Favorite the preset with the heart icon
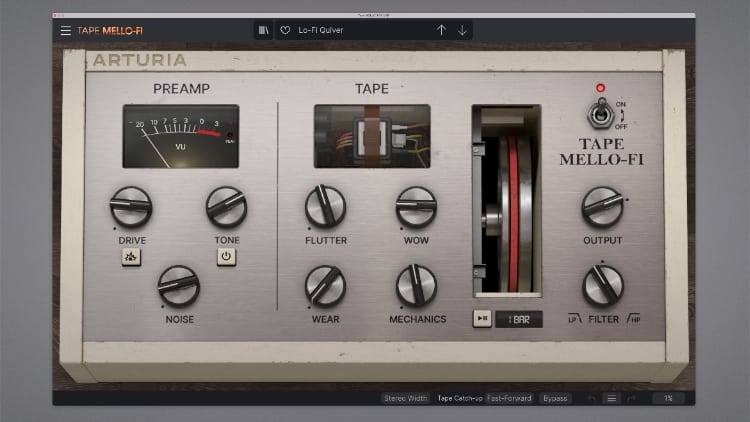 [x=285, y=30]
